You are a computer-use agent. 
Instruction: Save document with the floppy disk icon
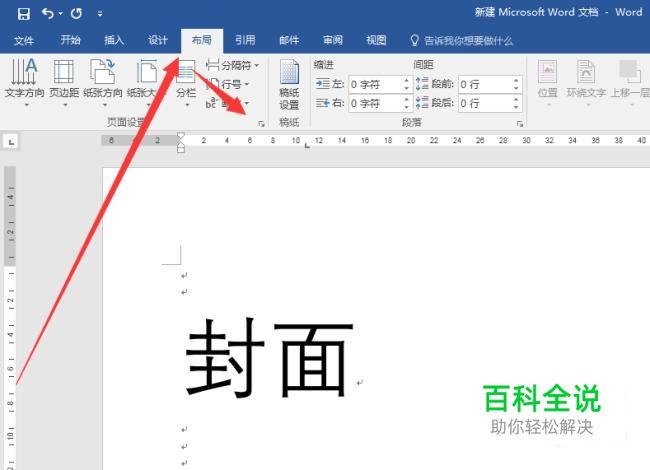click(x=24, y=14)
